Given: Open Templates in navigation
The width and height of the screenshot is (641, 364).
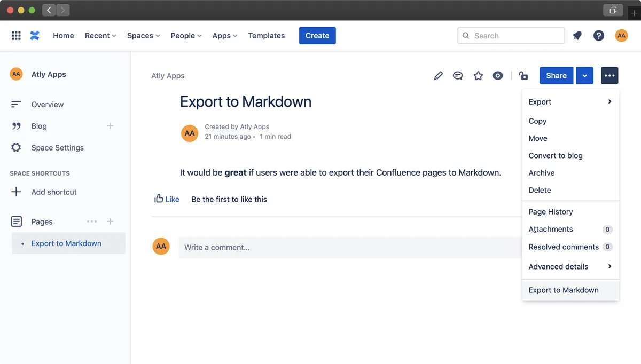Looking at the screenshot, I should 267,36.
